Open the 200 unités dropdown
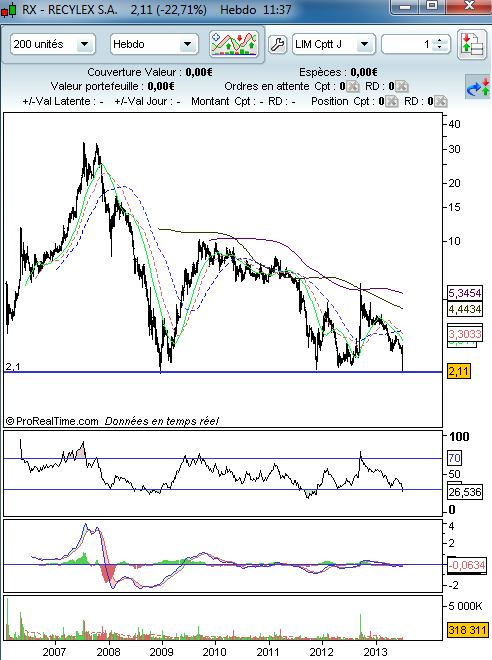 click(52, 44)
